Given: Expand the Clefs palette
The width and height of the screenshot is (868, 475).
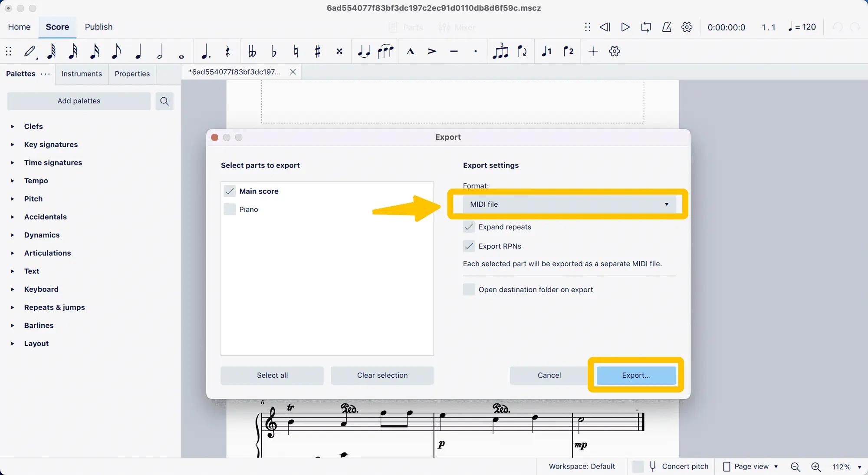Looking at the screenshot, I should point(13,126).
